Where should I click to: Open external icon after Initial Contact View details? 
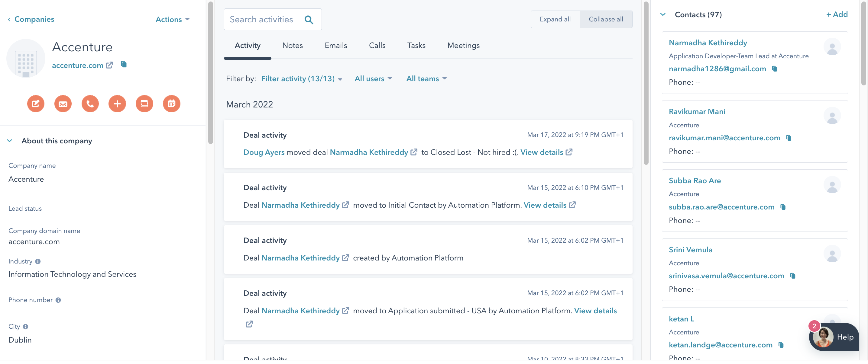pos(572,205)
